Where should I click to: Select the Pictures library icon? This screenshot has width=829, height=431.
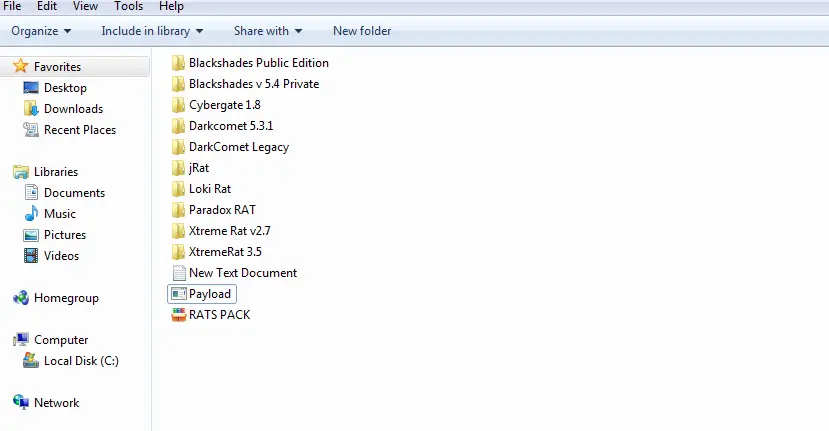31,235
